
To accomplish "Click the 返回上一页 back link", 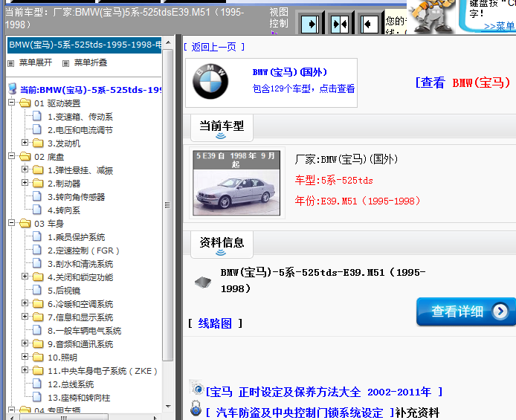I will 214,47.
